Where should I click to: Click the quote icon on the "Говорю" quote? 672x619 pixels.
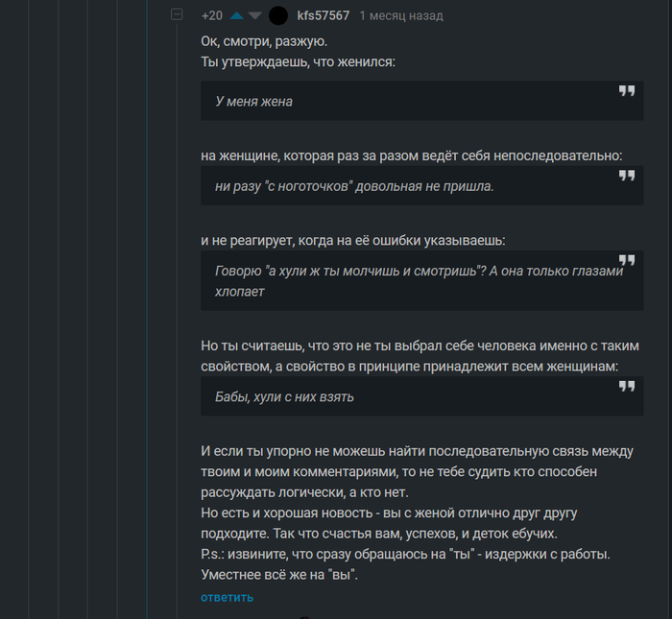[x=626, y=260]
